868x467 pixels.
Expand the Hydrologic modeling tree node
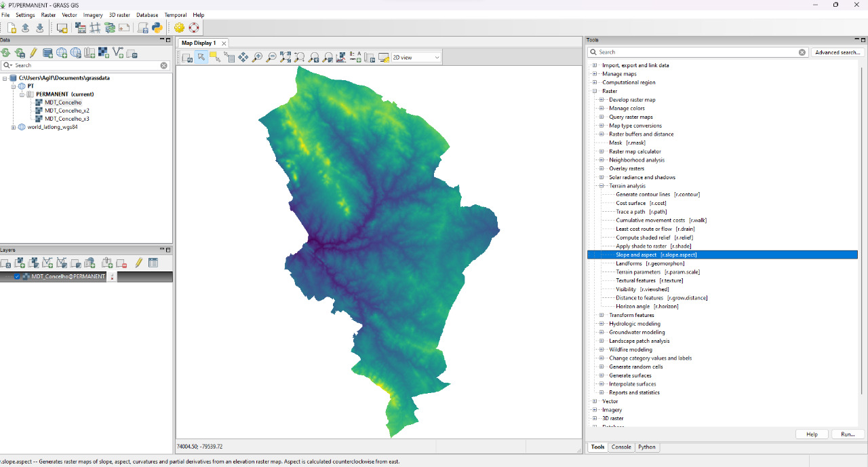[x=601, y=324]
